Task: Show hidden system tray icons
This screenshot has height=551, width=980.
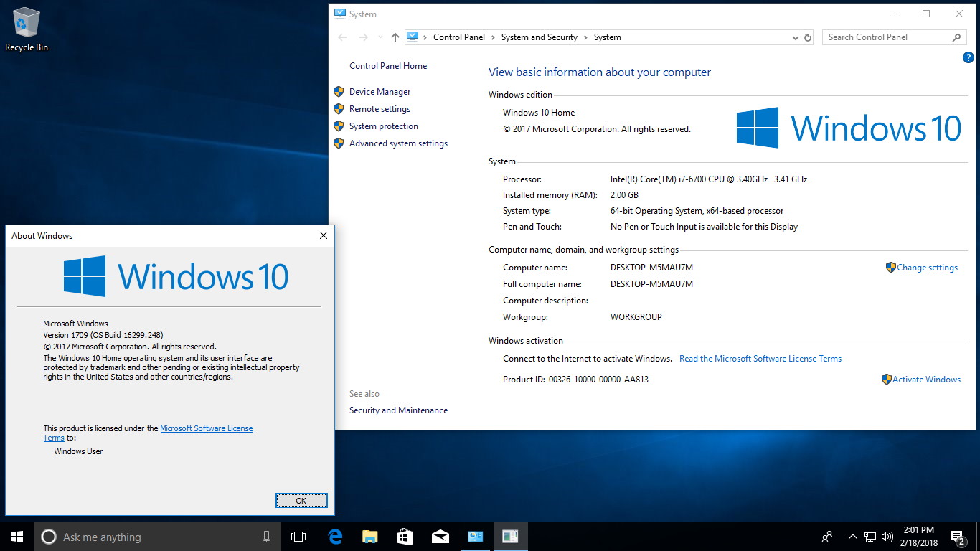Action: [852, 537]
